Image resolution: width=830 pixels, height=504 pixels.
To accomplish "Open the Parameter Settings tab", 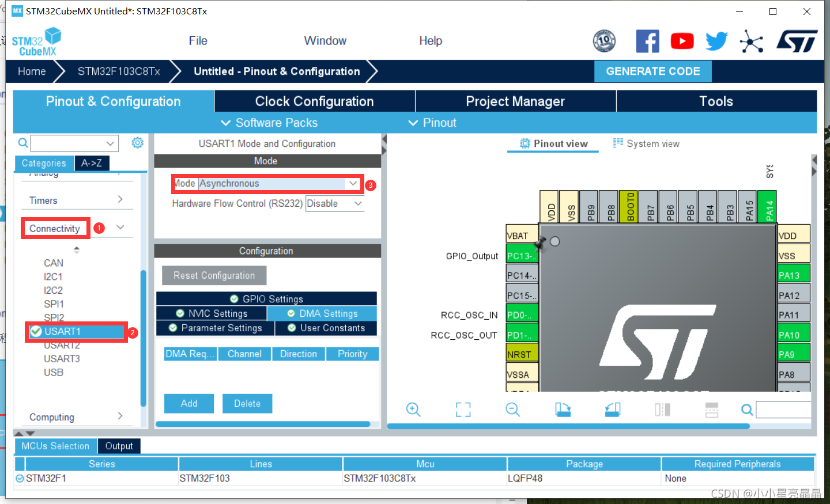I will 215,328.
